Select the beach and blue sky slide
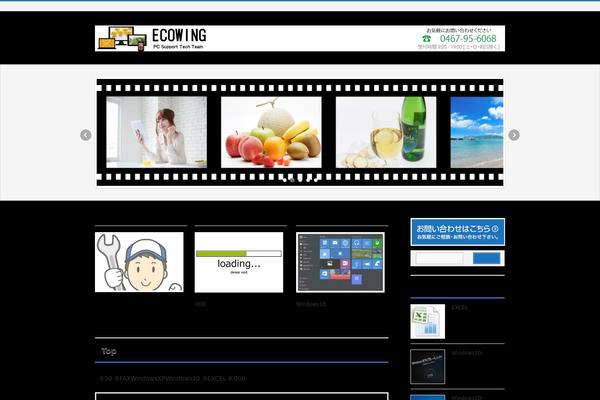Image resolution: width=600 pixels, height=400 pixels. pyautogui.click(x=477, y=132)
